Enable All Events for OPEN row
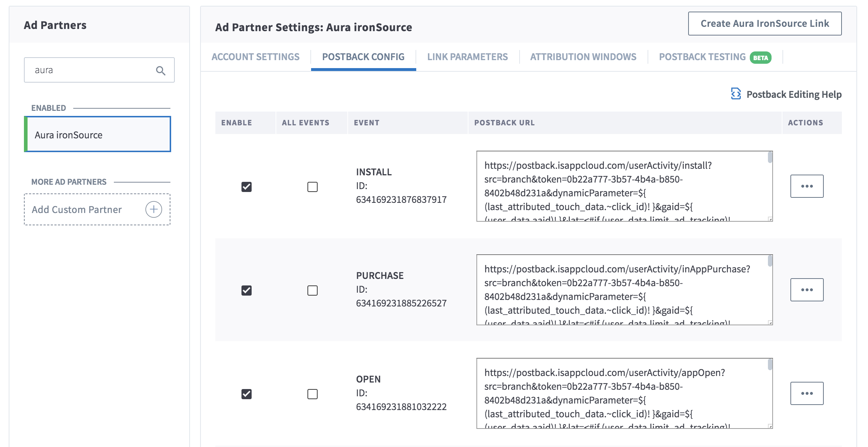The width and height of the screenshot is (868, 447). (x=312, y=394)
